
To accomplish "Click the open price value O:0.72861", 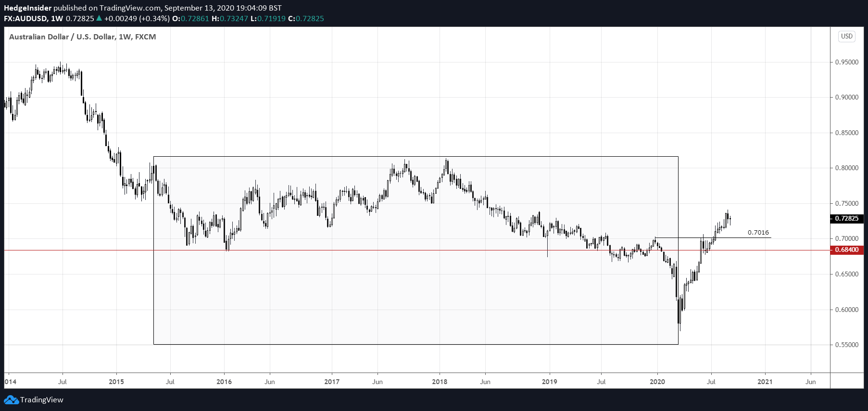I will 191,19.
